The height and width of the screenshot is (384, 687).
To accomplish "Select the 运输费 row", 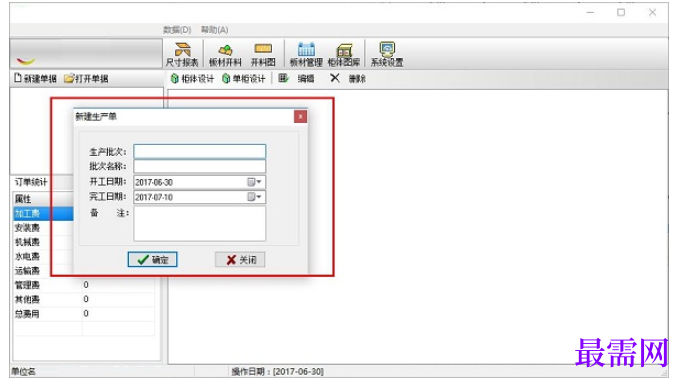I will click(x=43, y=271).
